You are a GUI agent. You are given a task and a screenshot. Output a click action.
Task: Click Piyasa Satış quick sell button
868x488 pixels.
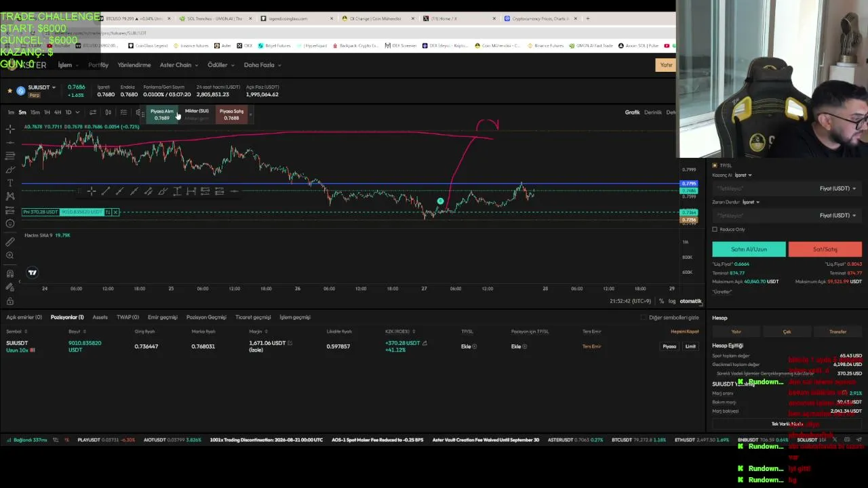[231, 115]
